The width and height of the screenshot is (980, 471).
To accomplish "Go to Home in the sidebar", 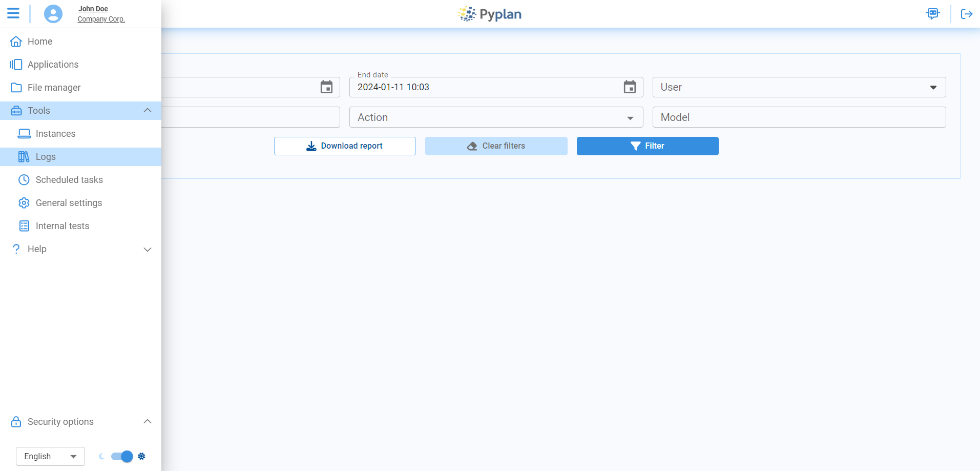I will tap(80, 42).
